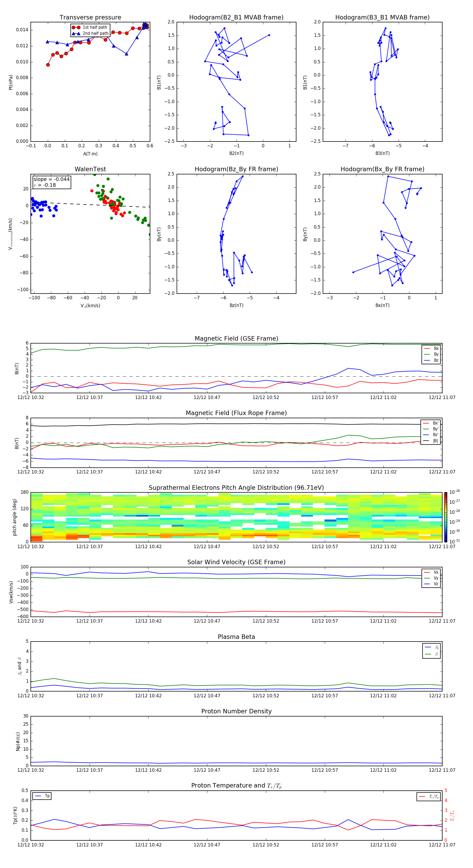Viewport: 473px width, 868px height.
Task: Click the 'pitch angle (deg)' y-axis label
Action: coord(14,517)
